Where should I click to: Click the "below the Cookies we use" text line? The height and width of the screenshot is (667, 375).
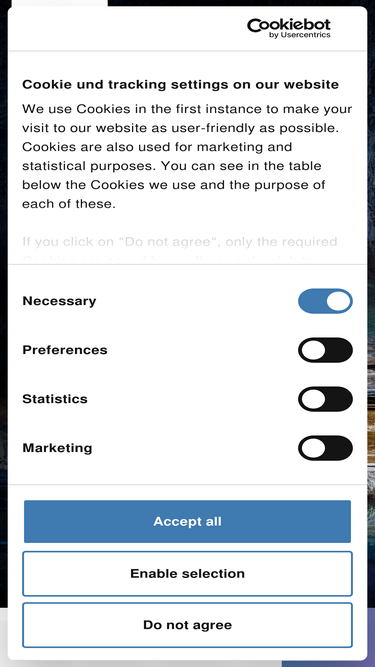(x=174, y=185)
